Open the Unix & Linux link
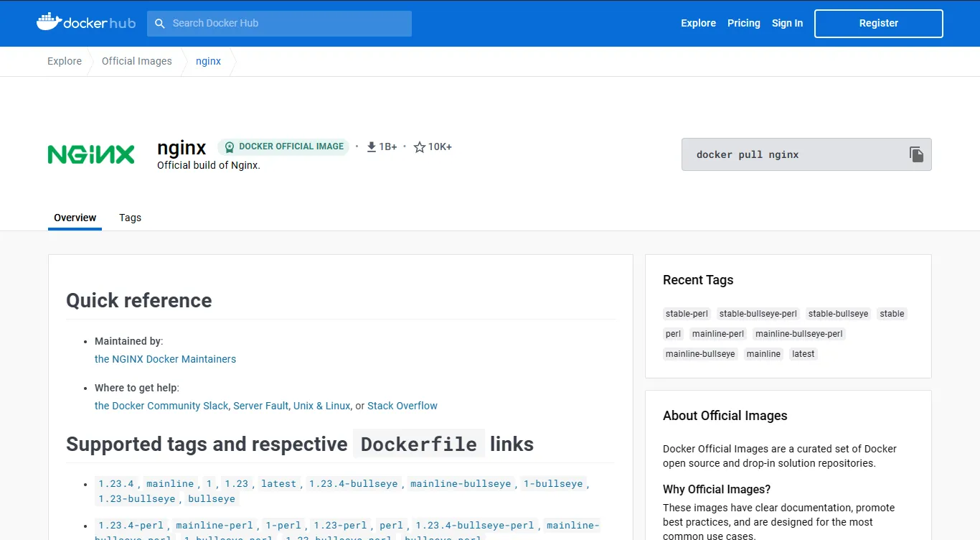The width and height of the screenshot is (980, 540). pyautogui.click(x=321, y=406)
